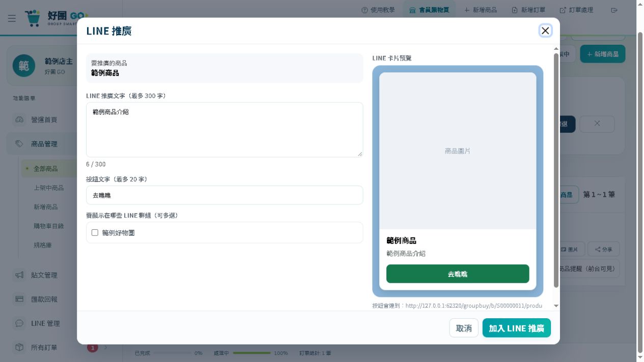Click the 取消 button
The height and width of the screenshot is (362, 644).
click(x=464, y=328)
